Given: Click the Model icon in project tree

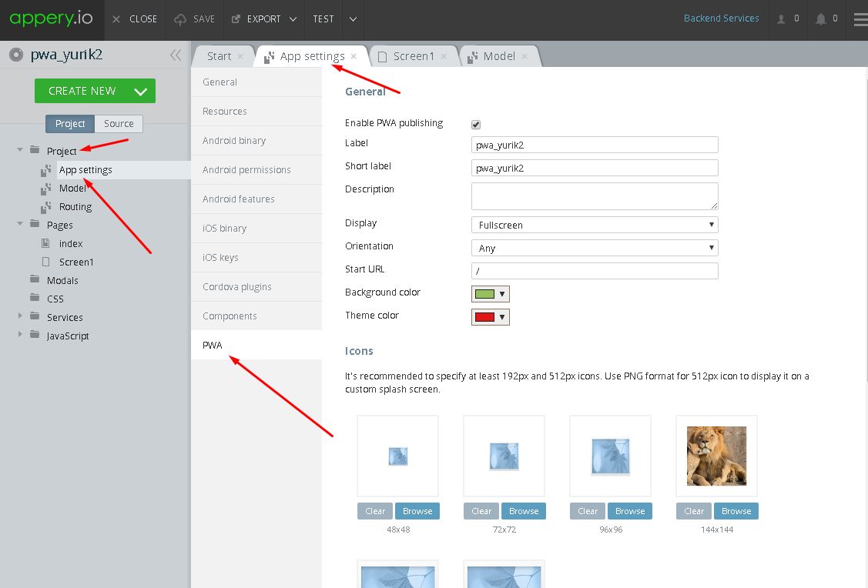Looking at the screenshot, I should point(46,189).
